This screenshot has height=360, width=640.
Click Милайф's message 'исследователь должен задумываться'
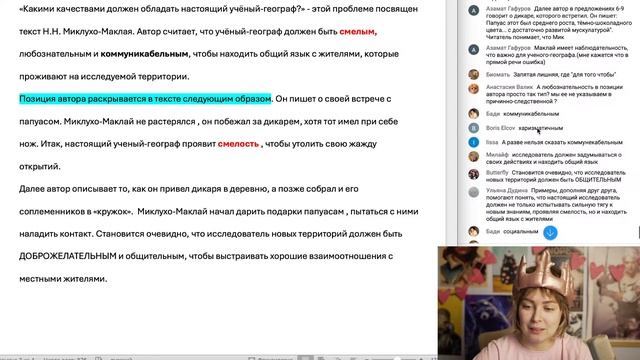(554, 158)
